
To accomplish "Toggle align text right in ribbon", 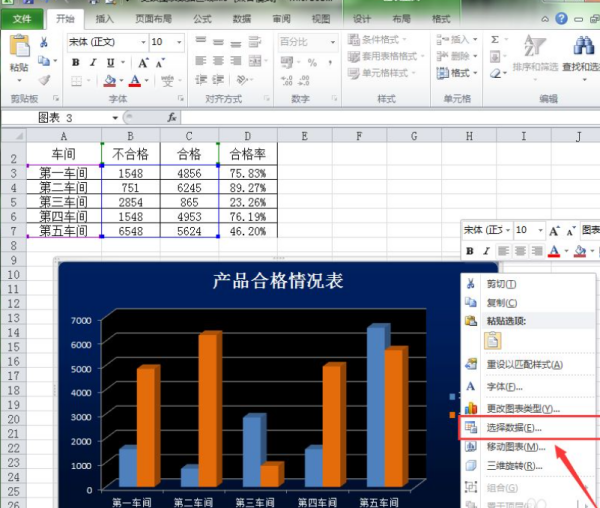I will pyautogui.click(x=236, y=61).
